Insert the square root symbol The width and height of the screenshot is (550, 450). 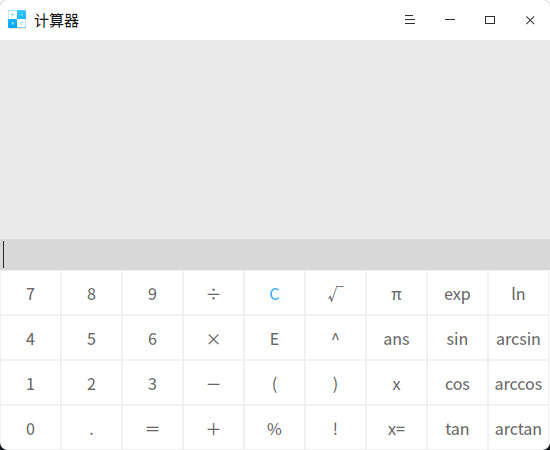pyautogui.click(x=335, y=294)
